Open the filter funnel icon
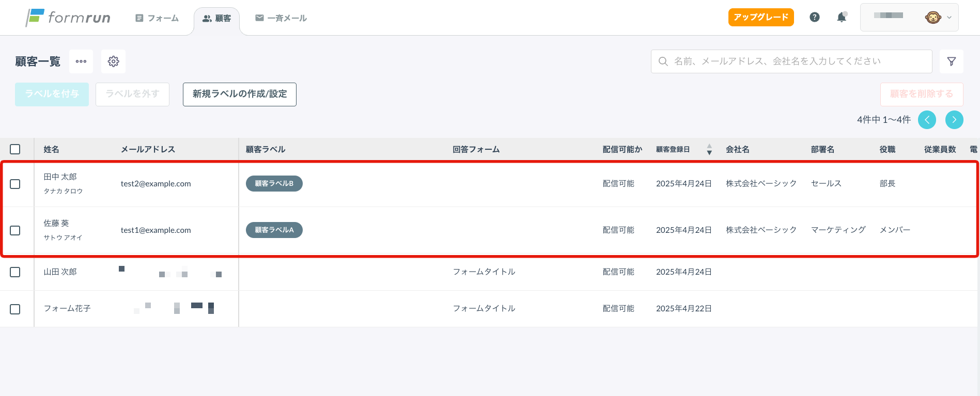This screenshot has width=980, height=396. (952, 61)
